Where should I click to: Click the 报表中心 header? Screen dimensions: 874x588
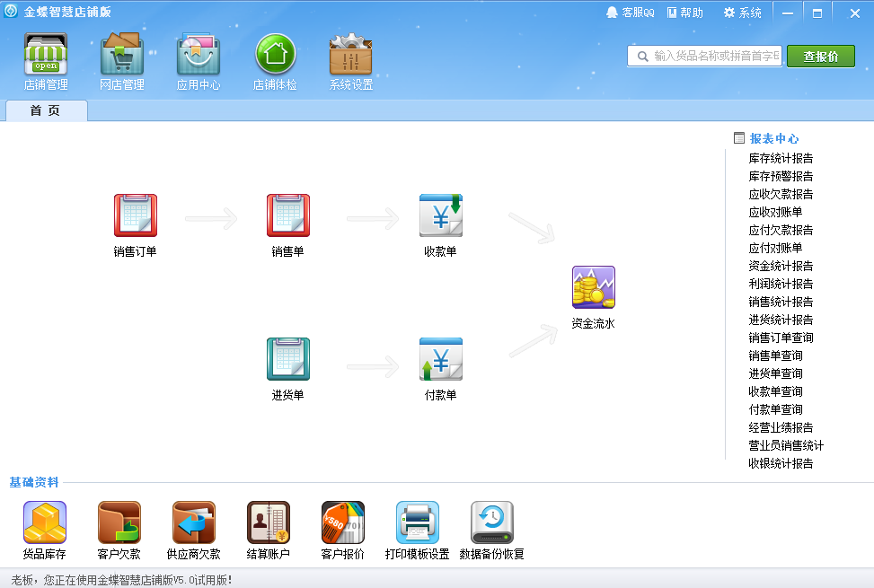(774, 138)
